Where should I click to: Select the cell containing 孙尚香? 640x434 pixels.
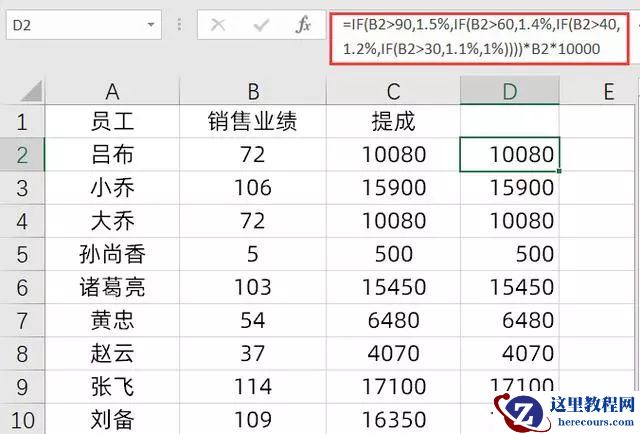[112, 254]
